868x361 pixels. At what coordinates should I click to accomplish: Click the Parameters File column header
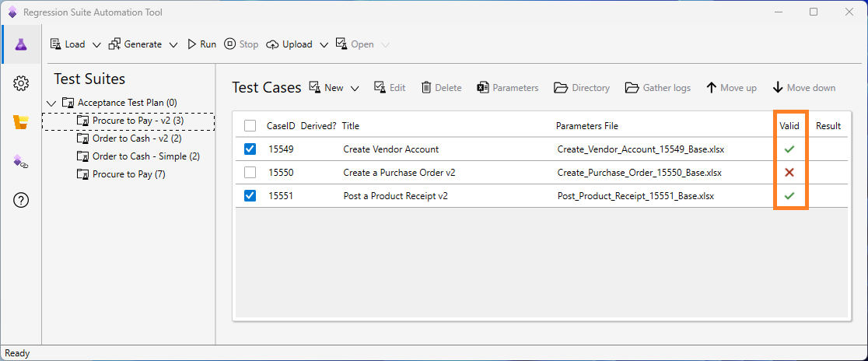coord(587,126)
